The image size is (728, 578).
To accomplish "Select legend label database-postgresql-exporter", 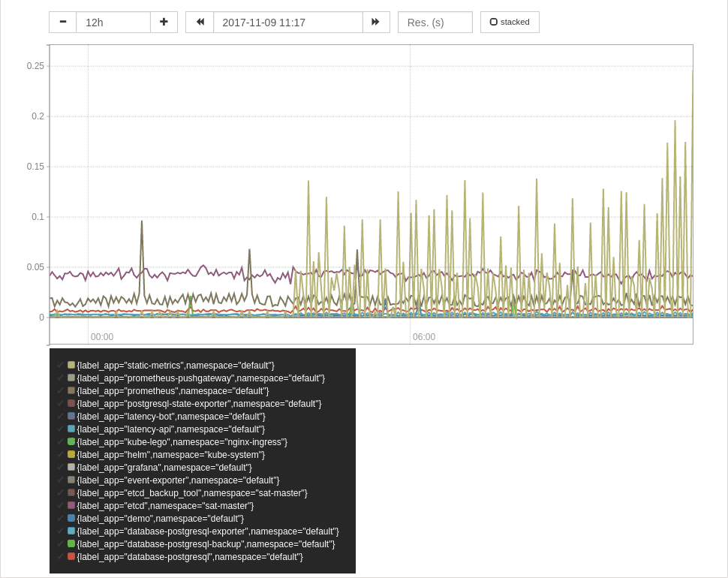I will pyautogui.click(x=208, y=531).
